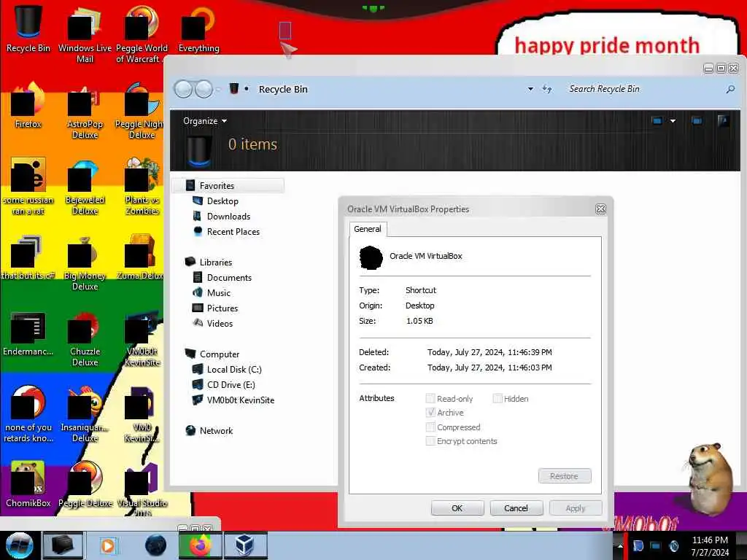Select Peggle Deluxe desktop icon
Screen dimensions: 747x560
[85, 483]
